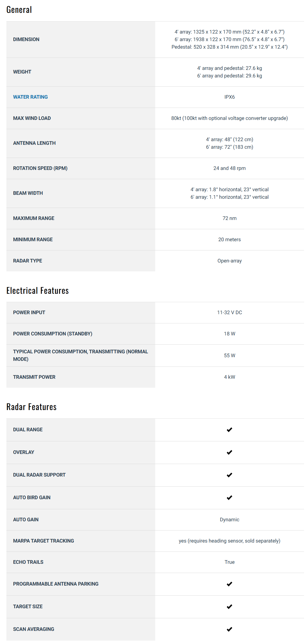Viewport: 306px width, 644px height.
Task: Open the Water Rating link
Action: 30,97
